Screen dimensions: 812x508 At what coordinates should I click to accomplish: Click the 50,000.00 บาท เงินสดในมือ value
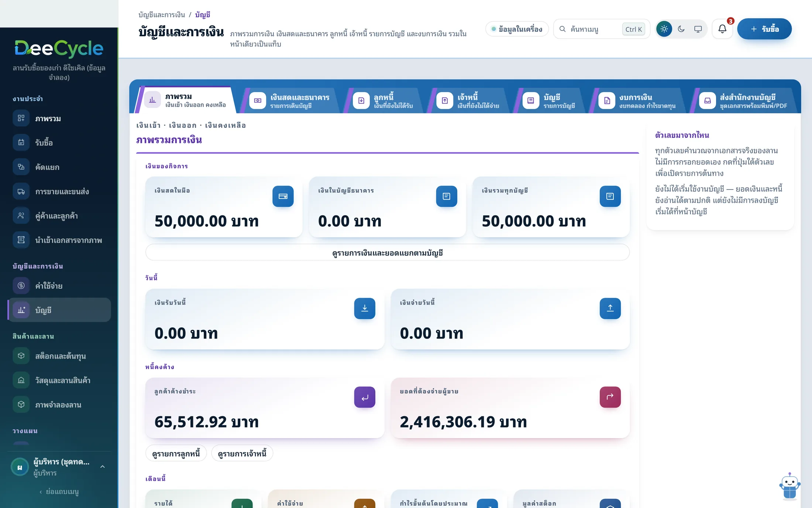click(207, 221)
